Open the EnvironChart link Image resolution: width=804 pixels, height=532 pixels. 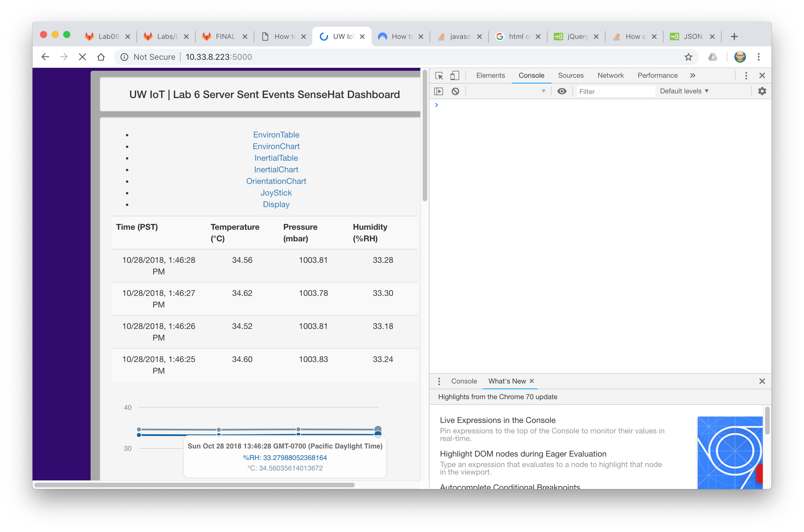click(276, 146)
